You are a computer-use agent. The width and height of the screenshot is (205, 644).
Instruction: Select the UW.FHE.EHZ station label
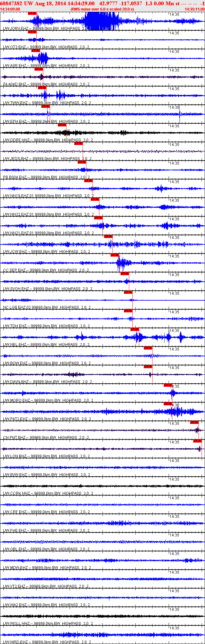coord(46,531)
